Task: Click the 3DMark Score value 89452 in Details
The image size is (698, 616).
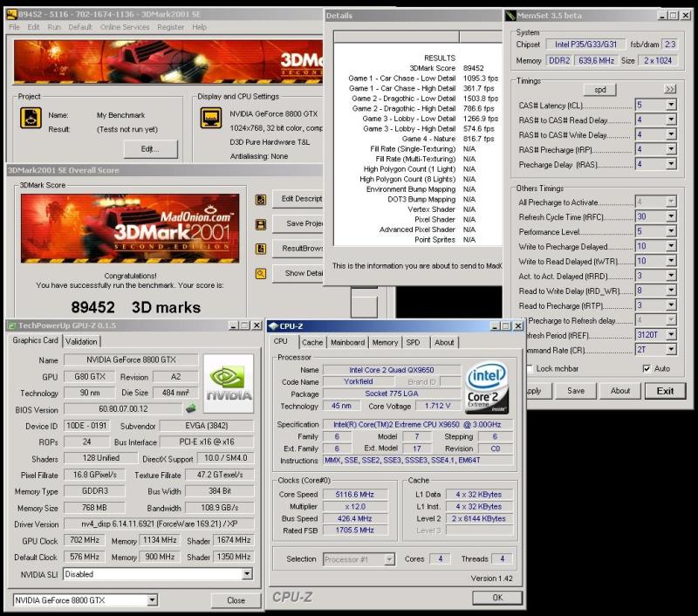Action: [473, 68]
